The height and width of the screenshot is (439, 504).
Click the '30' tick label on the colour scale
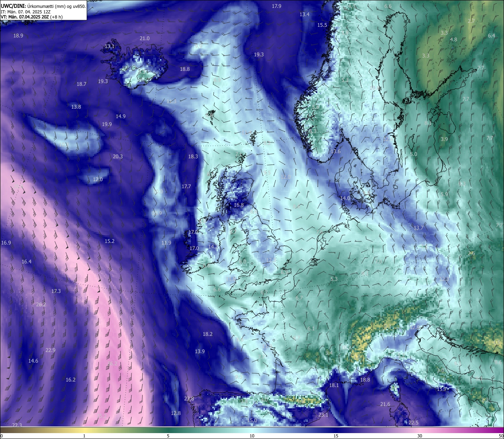click(x=420, y=436)
